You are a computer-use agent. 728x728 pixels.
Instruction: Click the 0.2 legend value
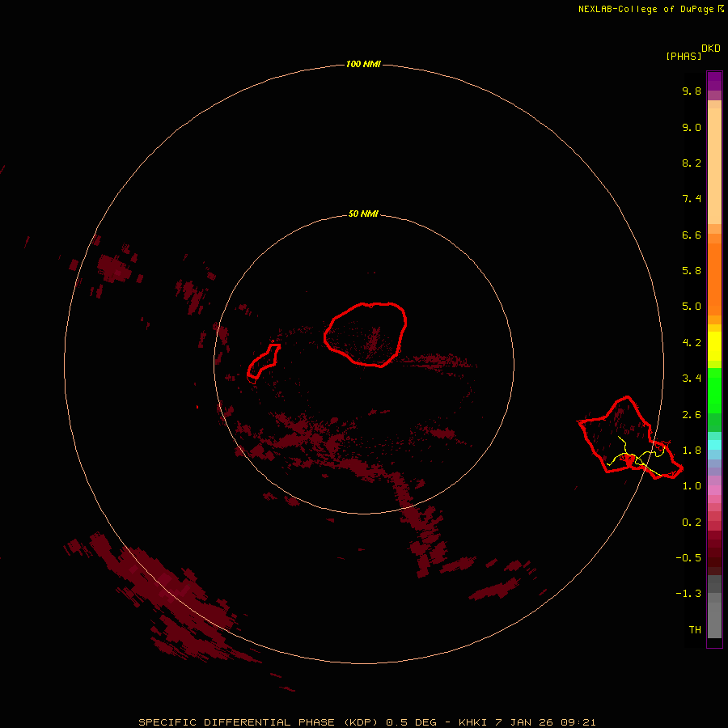692,523
